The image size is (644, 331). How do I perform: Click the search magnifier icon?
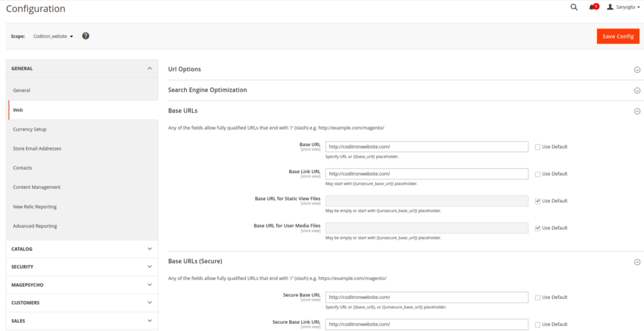(x=574, y=8)
